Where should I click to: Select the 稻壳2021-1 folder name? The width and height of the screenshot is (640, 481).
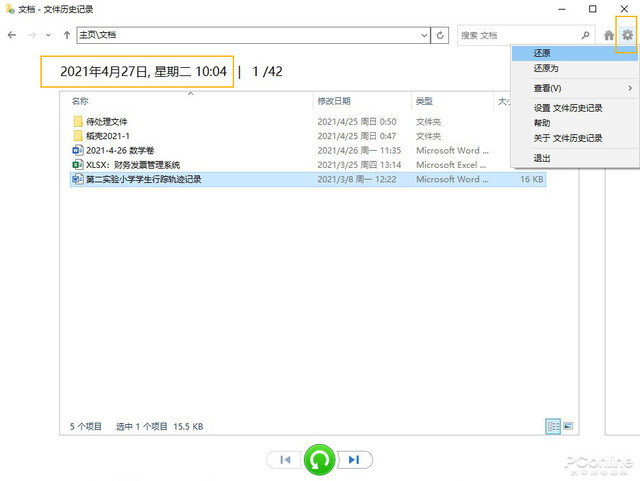pyautogui.click(x=108, y=136)
